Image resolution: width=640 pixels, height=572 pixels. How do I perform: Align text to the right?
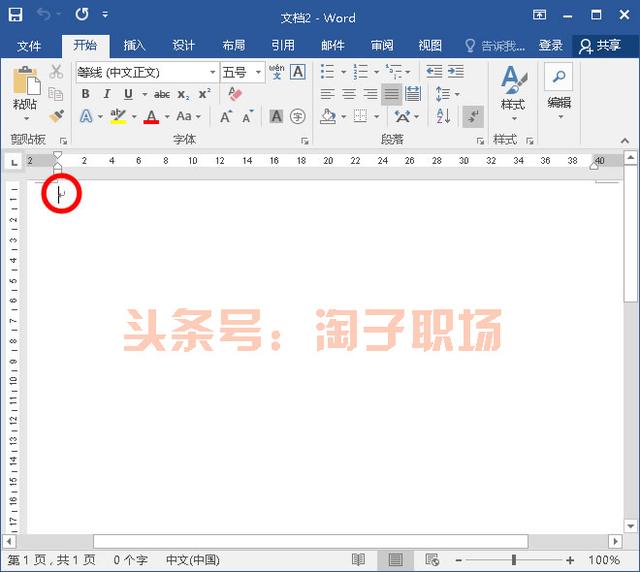(x=370, y=94)
